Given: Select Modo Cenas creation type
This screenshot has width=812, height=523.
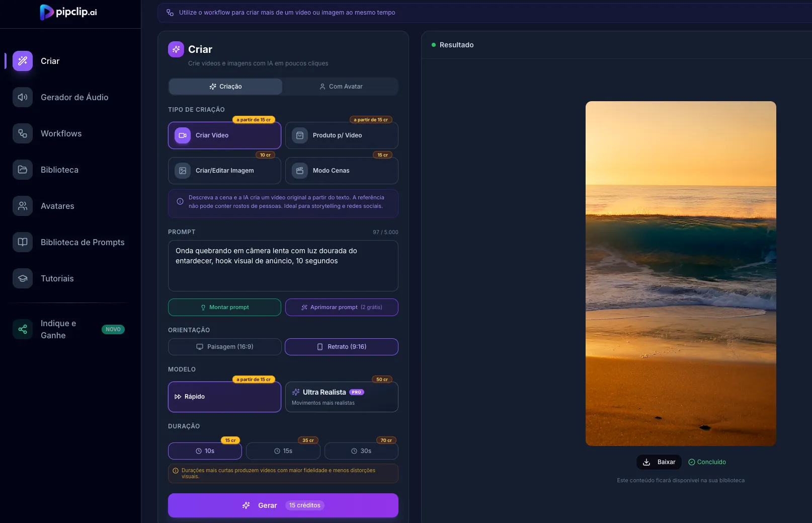Looking at the screenshot, I should click(342, 171).
